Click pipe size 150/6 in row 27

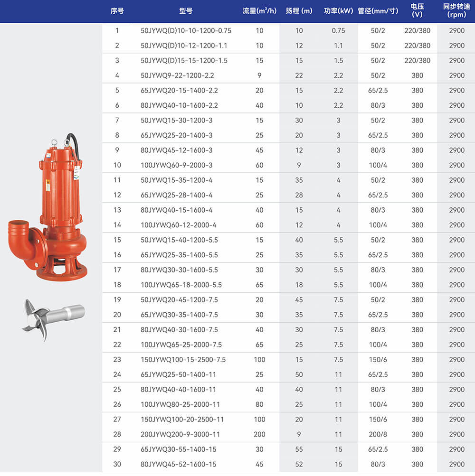378,419
